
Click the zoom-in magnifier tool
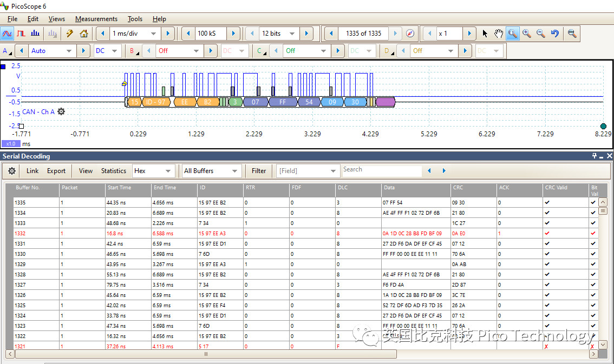526,34
